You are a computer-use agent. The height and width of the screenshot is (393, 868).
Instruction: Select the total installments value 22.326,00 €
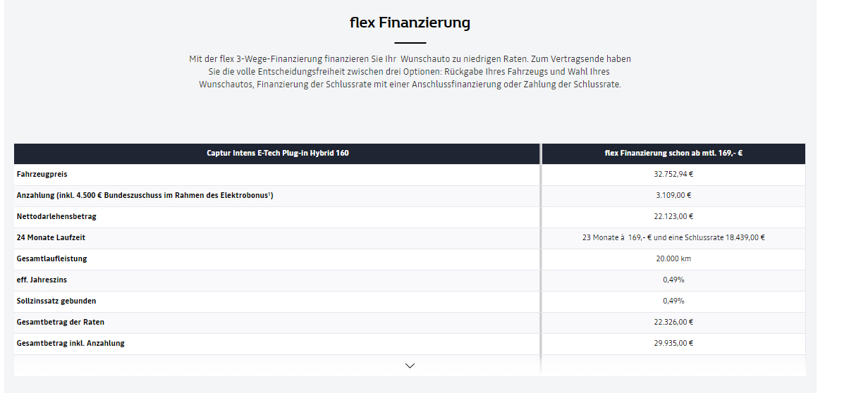coord(673,322)
